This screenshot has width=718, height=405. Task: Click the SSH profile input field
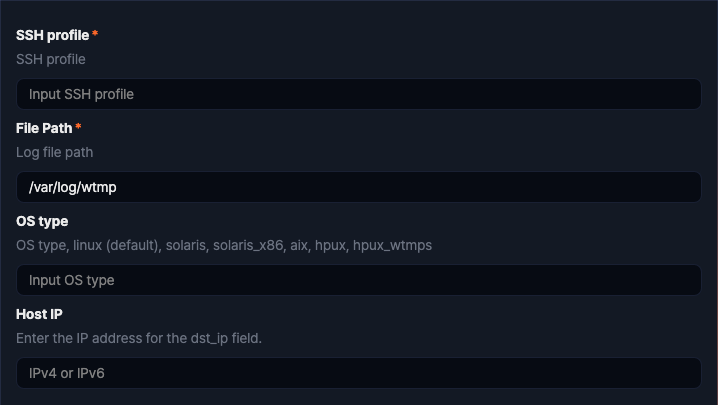358,94
